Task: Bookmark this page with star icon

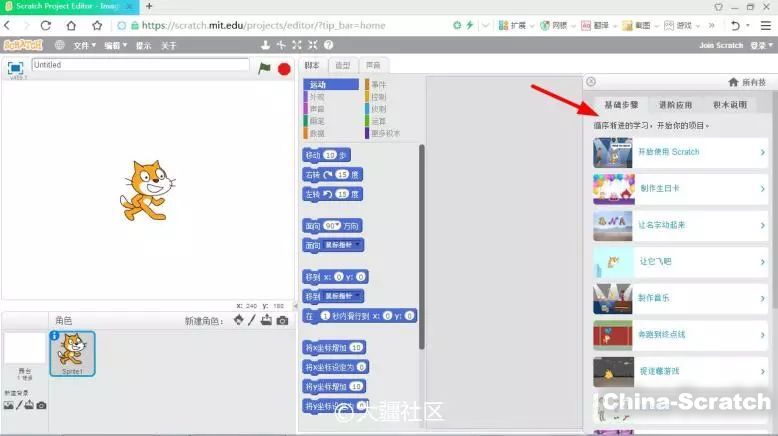Action: pyautogui.click(x=97, y=25)
